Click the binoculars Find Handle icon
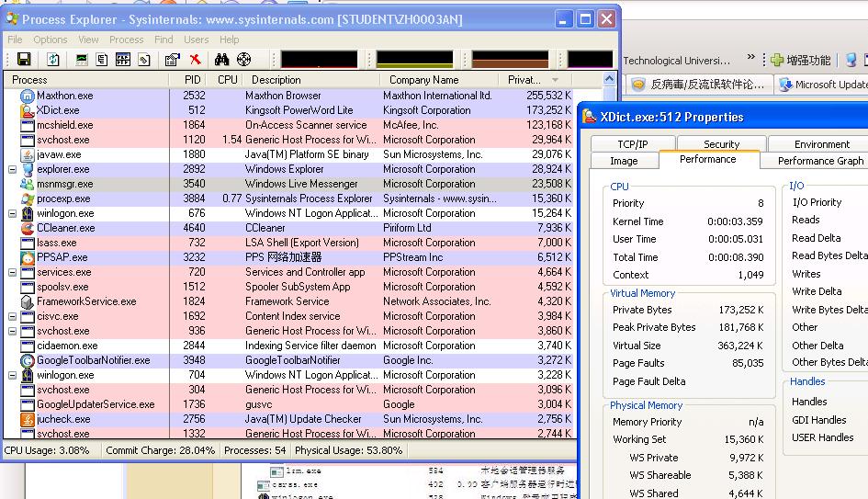This screenshot has width=868, height=499. (222, 60)
